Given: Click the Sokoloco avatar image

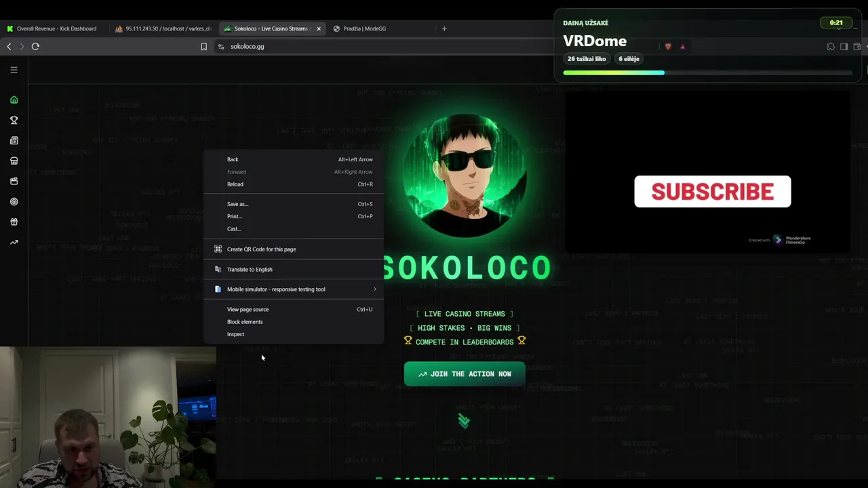Looking at the screenshot, I should pyautogui.click(x=465, y=176).
